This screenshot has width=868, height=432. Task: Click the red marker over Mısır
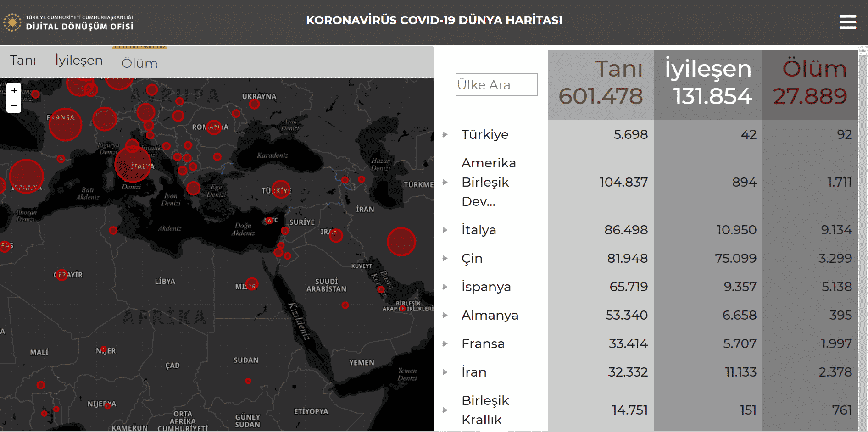(x=252, y=284)
